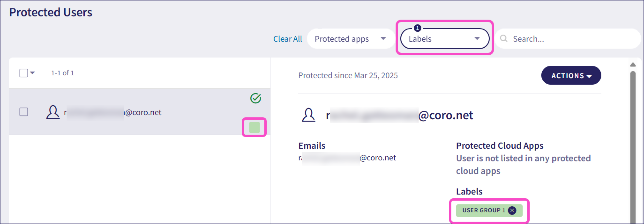Expand the select-all checkbox dropdown arrow
This screenshot has width=644, height=224.
(x=32, y=73)
